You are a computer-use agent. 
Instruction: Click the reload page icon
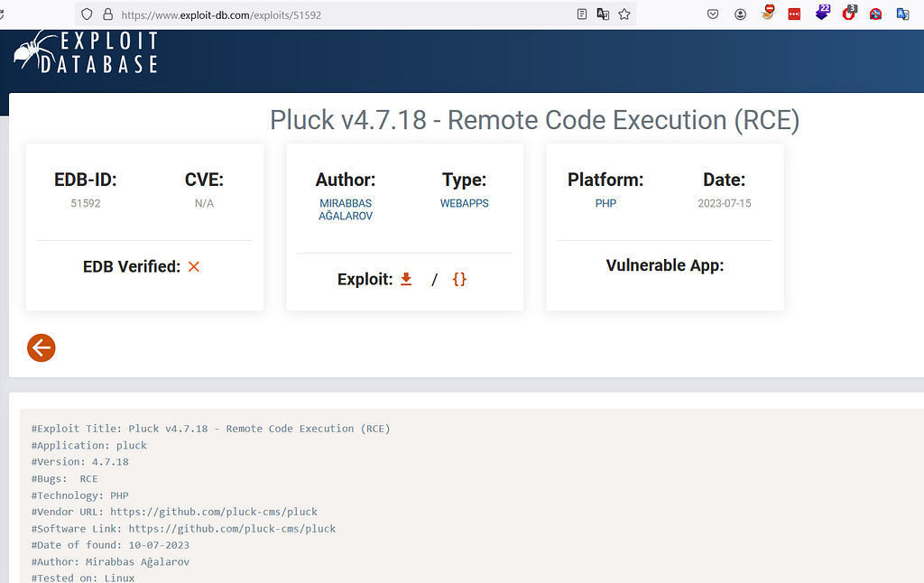tap(1, 14)
